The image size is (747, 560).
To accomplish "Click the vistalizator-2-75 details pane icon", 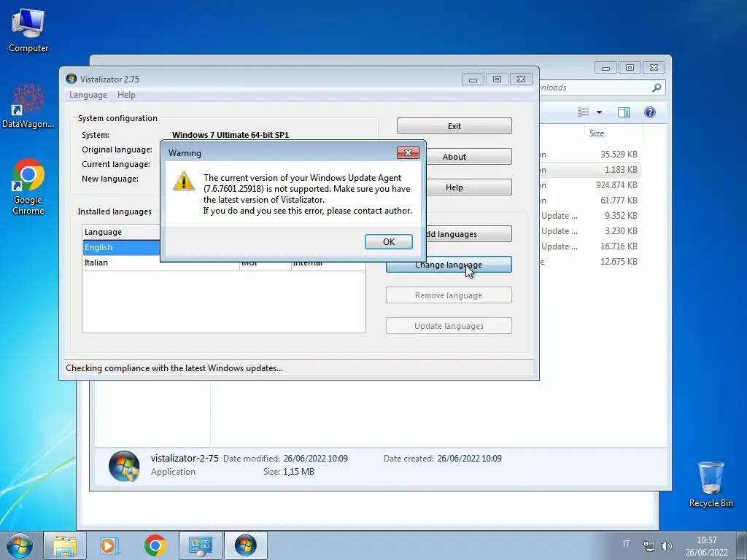I will pyautogui.click(x=124, y=466).
